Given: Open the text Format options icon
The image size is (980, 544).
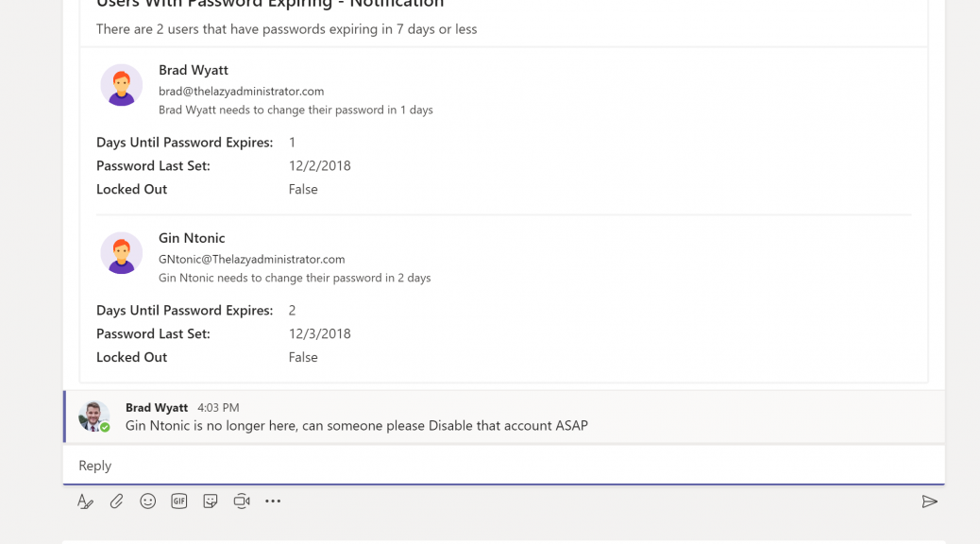Looking at the screenshot, I should point(85,501).
